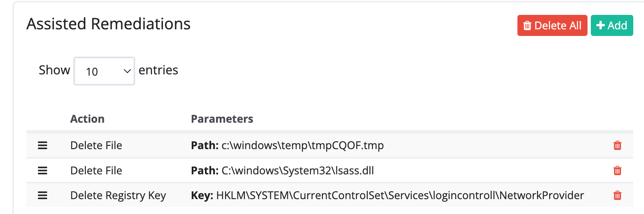Click the trash glyph inside Delete All
Screen dimensions: 644x214
pyautogui.click(x=527, y=26)
